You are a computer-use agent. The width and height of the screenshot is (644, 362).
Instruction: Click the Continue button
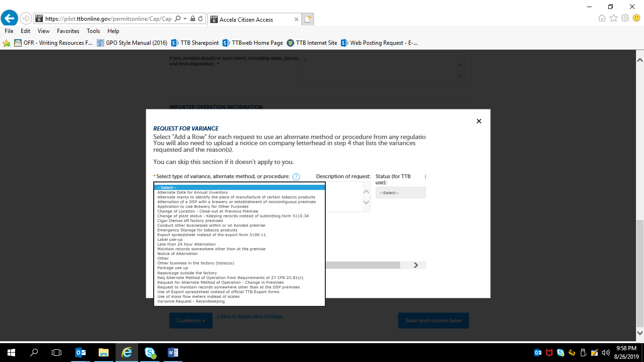coord(191,321)
